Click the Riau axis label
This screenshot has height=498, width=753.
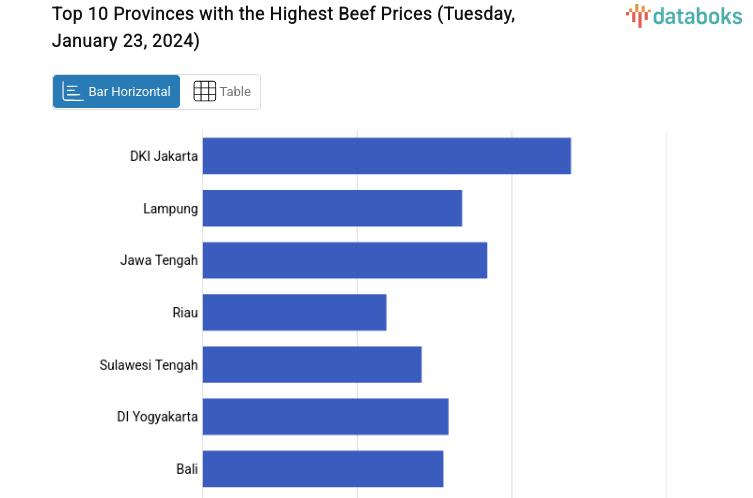(x=185, y=313)
